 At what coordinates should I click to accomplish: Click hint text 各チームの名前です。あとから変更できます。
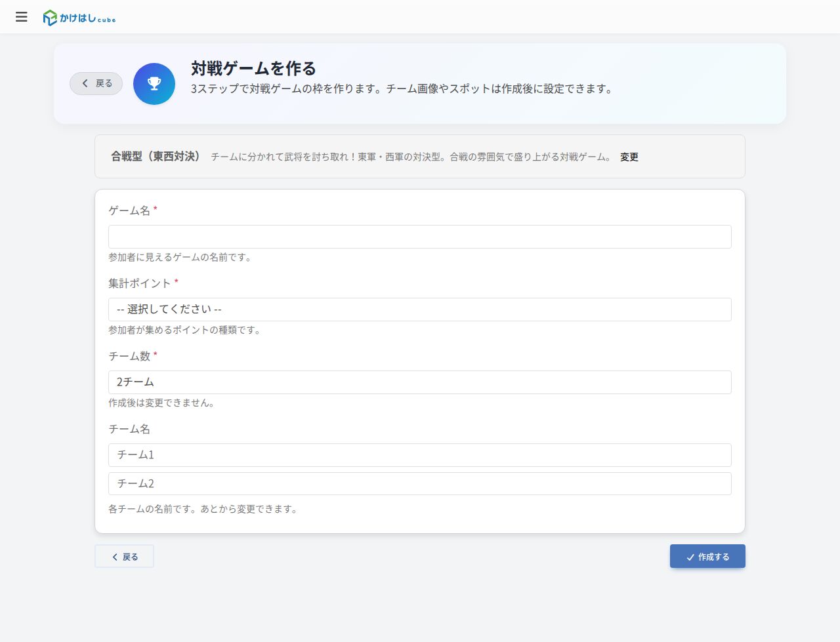(x=204, y=509)
